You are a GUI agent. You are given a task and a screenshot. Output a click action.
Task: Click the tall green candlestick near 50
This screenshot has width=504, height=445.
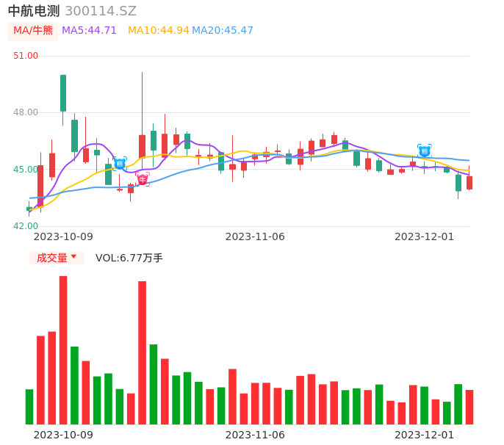point(63,93)
